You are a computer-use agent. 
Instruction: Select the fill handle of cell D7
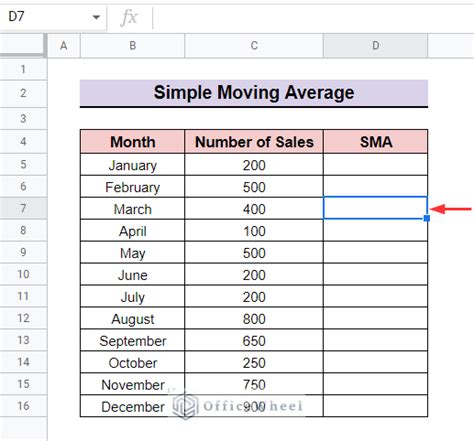click(x=427, y=218)
